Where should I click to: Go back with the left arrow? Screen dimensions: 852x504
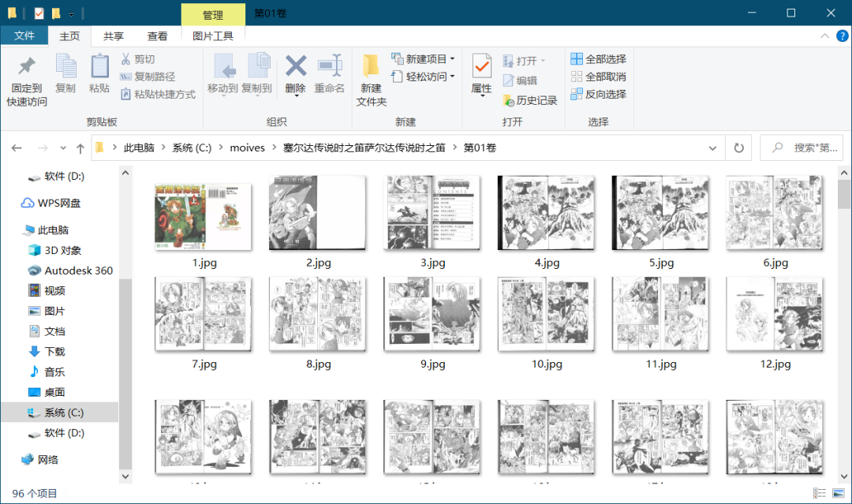coord(17,147)
